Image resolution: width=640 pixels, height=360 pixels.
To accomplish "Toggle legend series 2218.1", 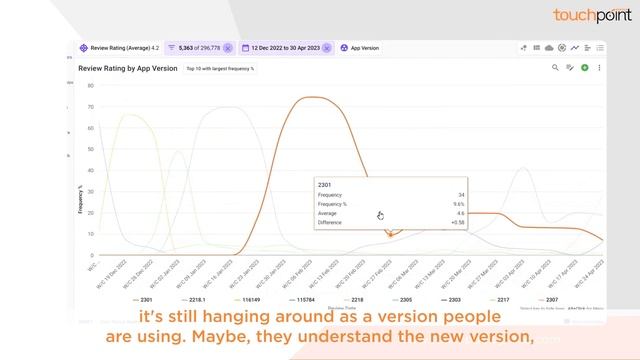I will (193, 300).
